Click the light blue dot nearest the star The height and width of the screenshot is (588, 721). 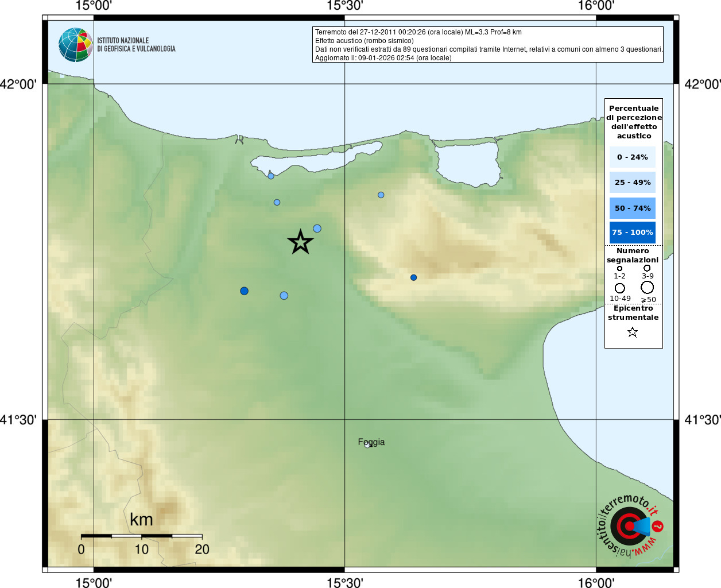tap(317, 229)
